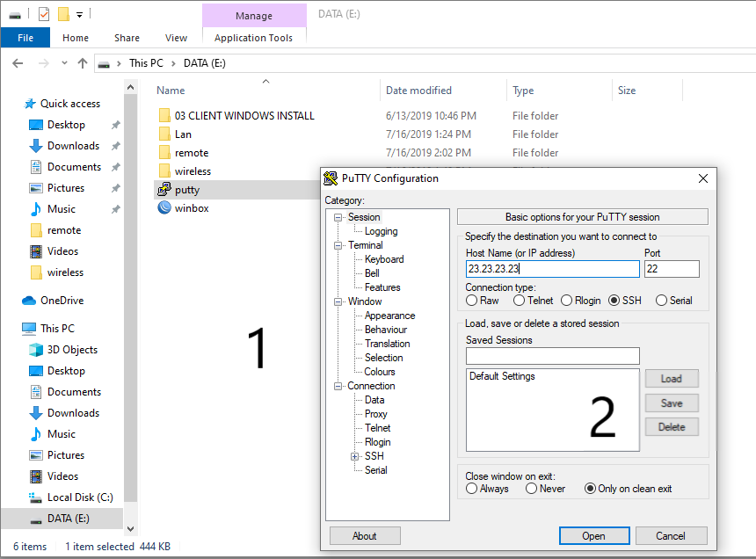The image size is (756, 559).
Task: Switch to the Home ribbon tab
Action: [x=76, y=38]
